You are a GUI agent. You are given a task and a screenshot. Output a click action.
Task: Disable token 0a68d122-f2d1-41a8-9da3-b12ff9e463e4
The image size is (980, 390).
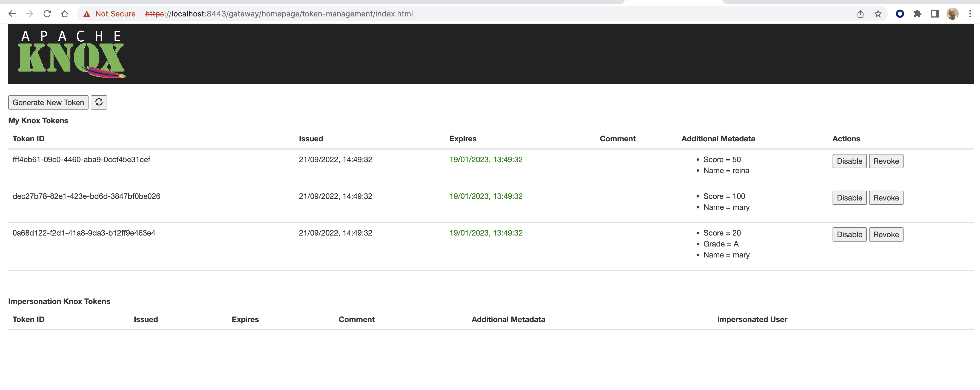pos(849,234)
